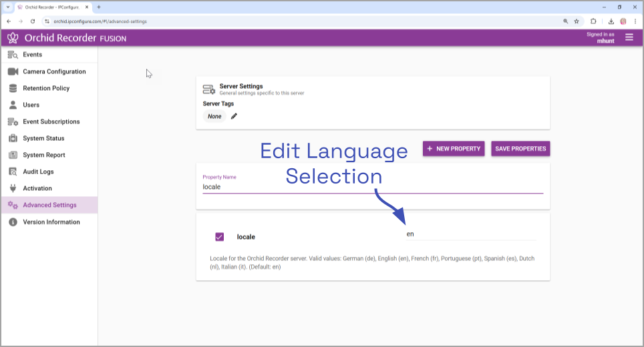The image size is (644, 347).
Task: Uncheck the locale property checkbox
Action: coord(219,237)
